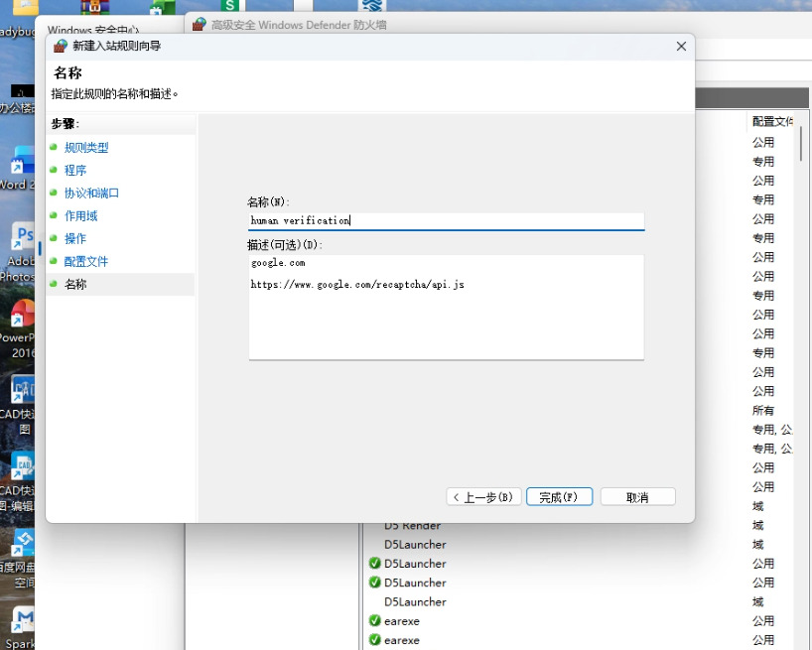The height and width of the screenshot is (650, 812).
Task: Click the rules list vertical scrollbar
Action: click(x=801, y=143)
